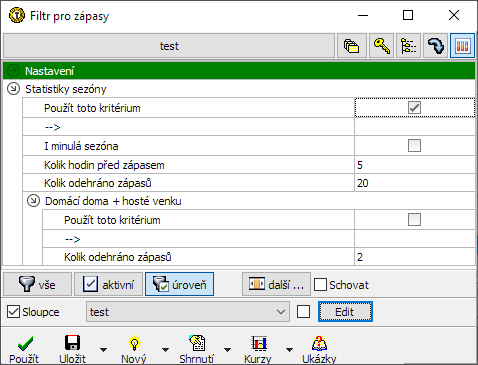
Task: Click the stacked folders icon in the top toolbar
Action: click(x=352, y=46)
